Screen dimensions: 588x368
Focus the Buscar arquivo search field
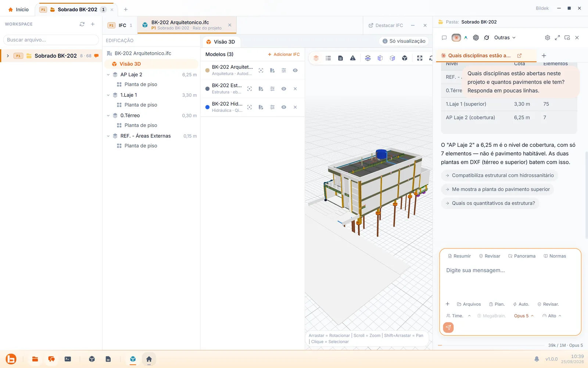pos(51,40)
